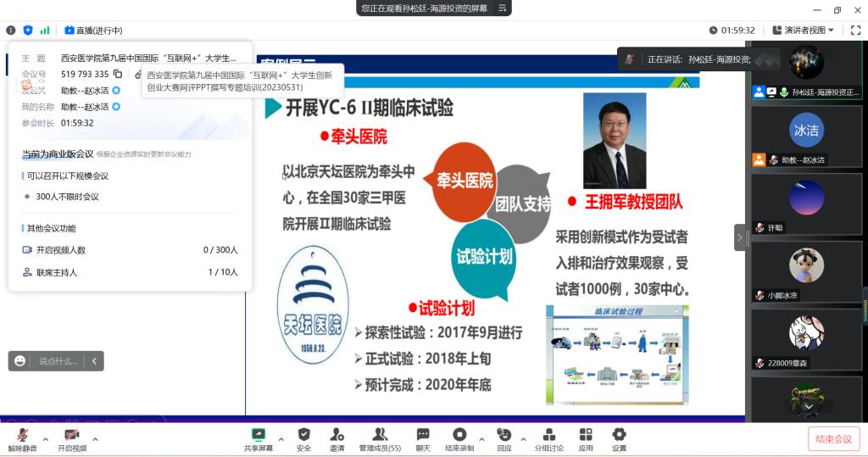
Task: Toggle camera with 开启视频 button
Action: 72,436
